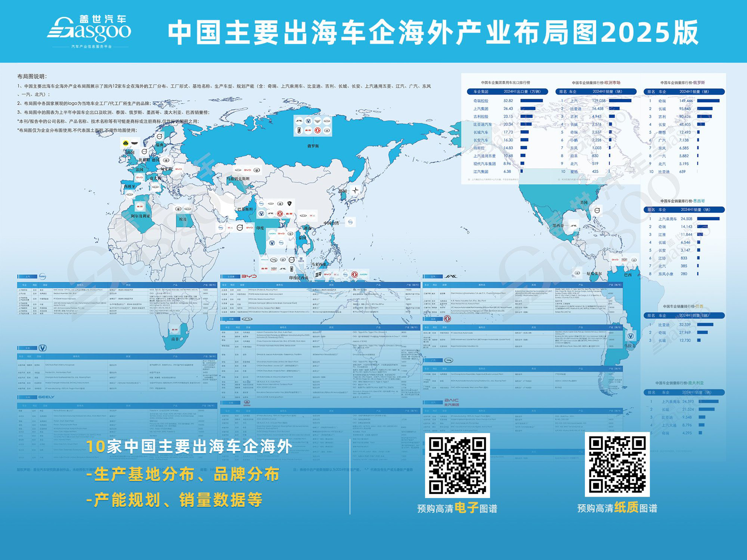Click the bar for 比亚迪 in Brazil ranking

pyautogui.click(x=705, y=325)
